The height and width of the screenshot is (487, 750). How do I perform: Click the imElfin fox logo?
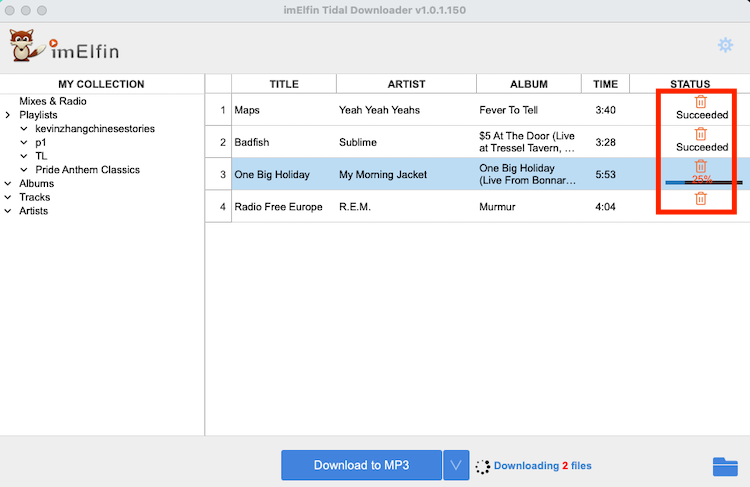tap(26, 45)
